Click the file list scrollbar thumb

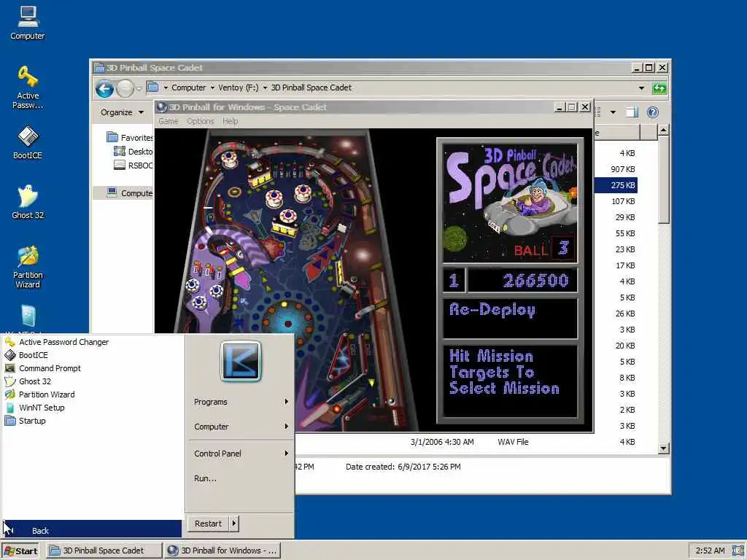(x=663, y=179)
